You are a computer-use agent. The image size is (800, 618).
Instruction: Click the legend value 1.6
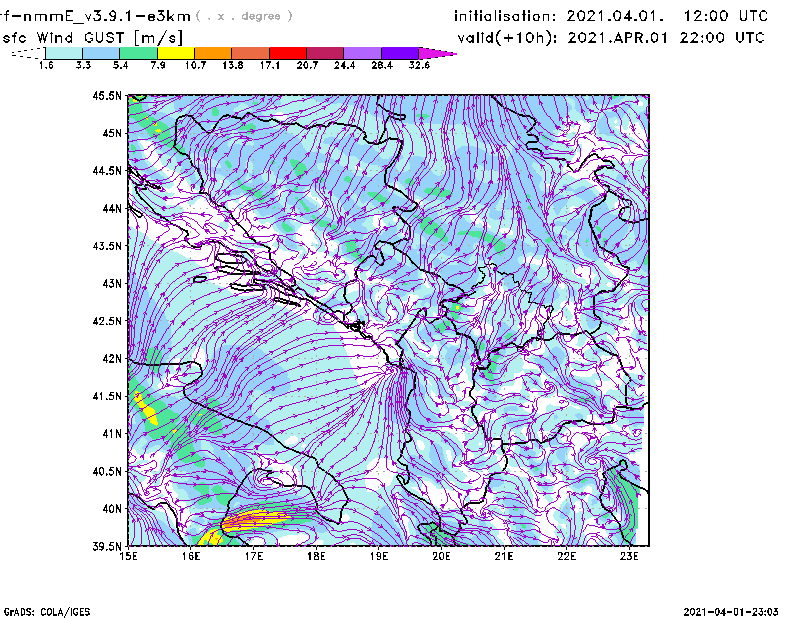click(46, 65)
